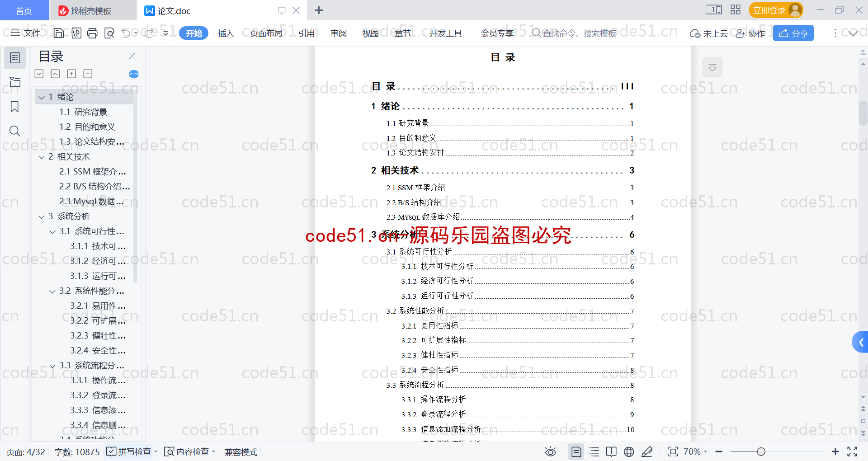Click the Export to PDF icon
The width and height of the screenshot is (868, 461).
tap(76, 33)
